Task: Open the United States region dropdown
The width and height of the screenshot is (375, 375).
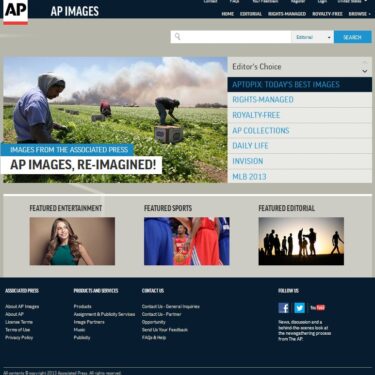Action: [x=352, y=1]
